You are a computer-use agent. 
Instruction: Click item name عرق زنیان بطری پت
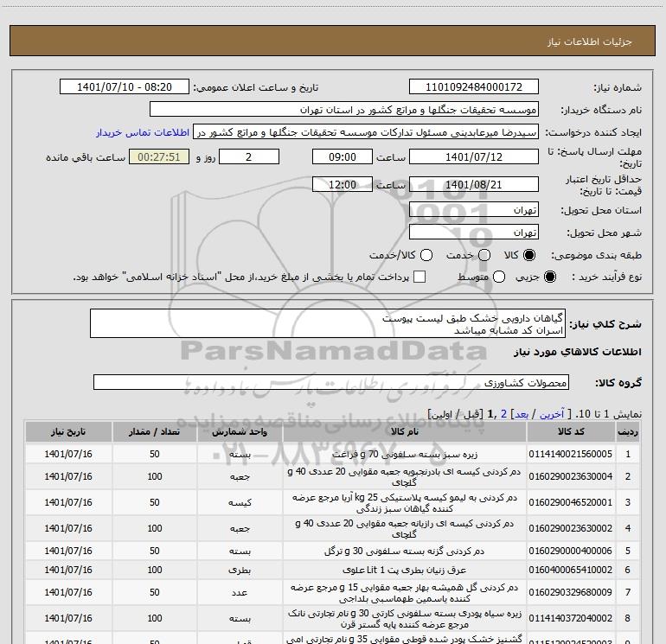[405, 571]
